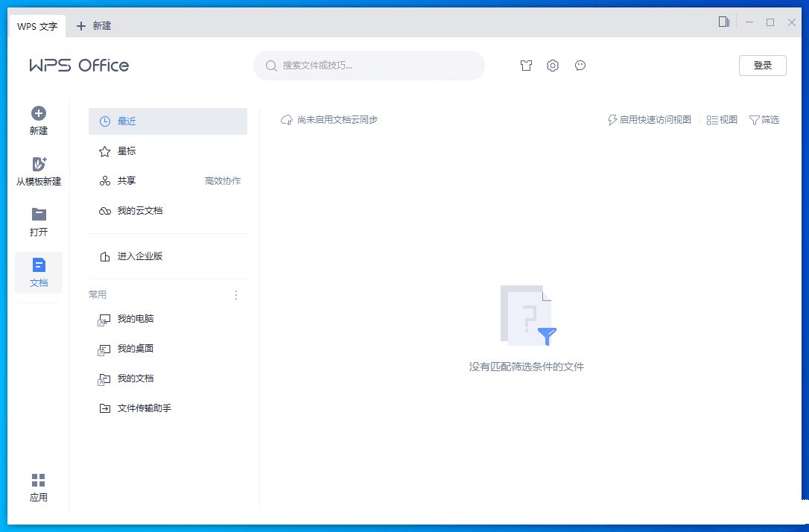Open the 筛选 filter dropdown
Viewport: 809px width, 532px height.
click(x=764, y=120)
